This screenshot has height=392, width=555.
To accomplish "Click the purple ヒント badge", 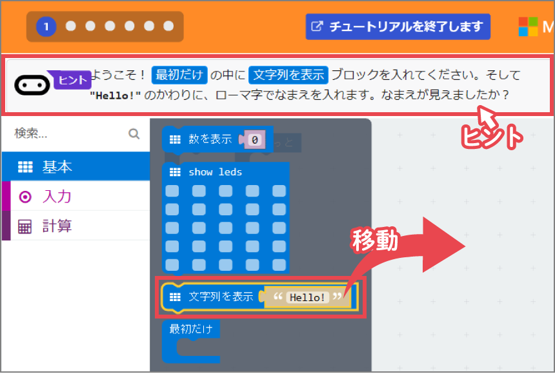I will 71,80.
